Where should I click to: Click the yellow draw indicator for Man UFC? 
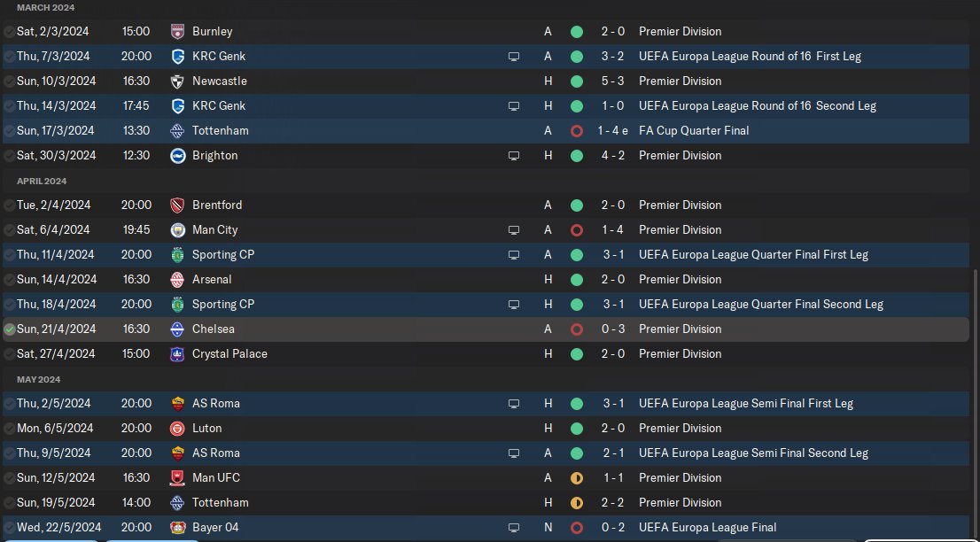click(x=576, y=477)
